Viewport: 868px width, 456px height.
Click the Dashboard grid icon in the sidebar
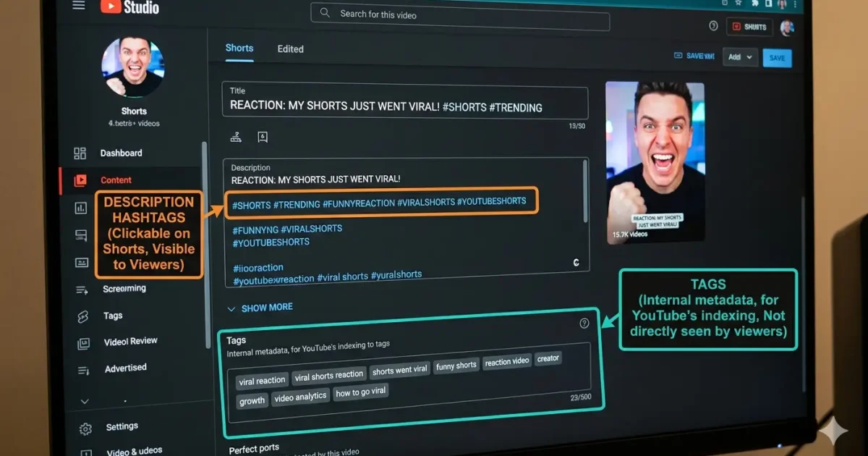tap(80, 153)
